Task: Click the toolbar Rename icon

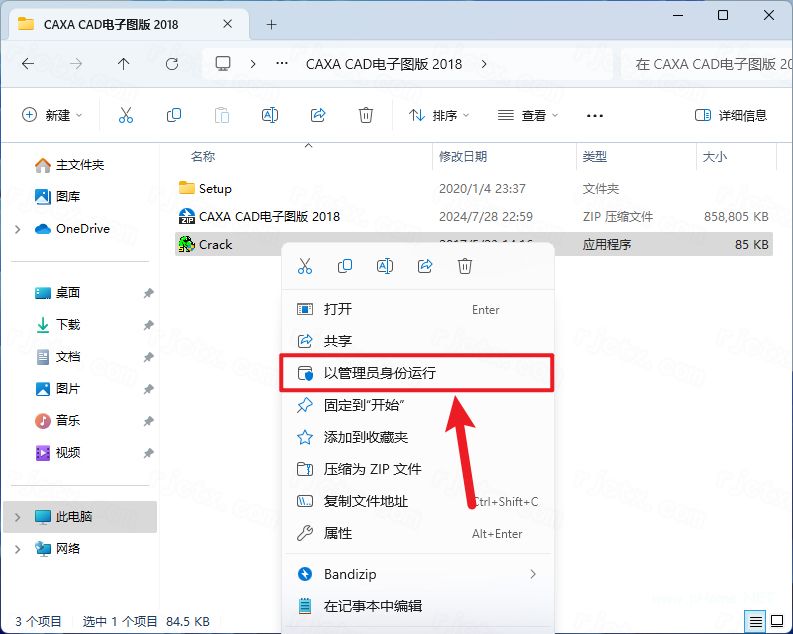Action: point(270,115)
